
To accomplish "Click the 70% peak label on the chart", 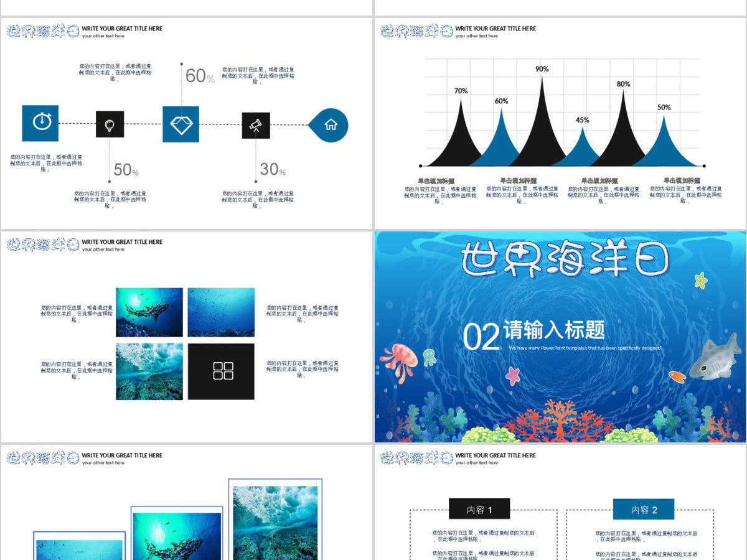I will click(x=461, y=91).
